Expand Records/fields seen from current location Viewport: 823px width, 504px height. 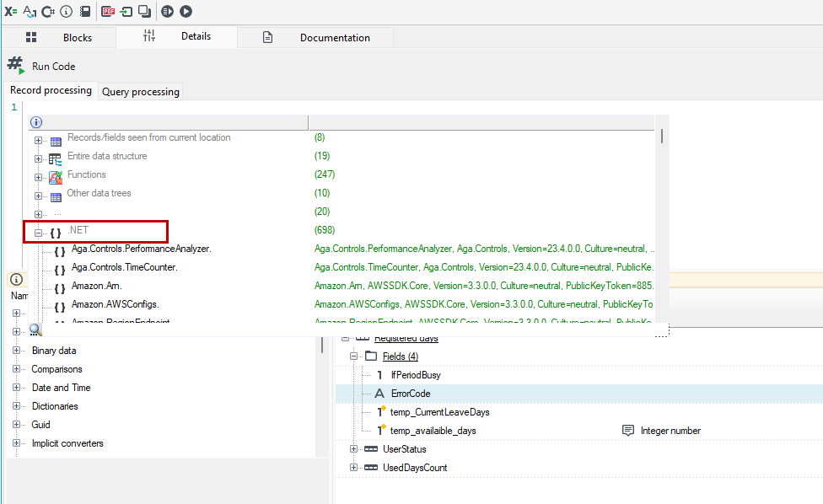(38, 141)
